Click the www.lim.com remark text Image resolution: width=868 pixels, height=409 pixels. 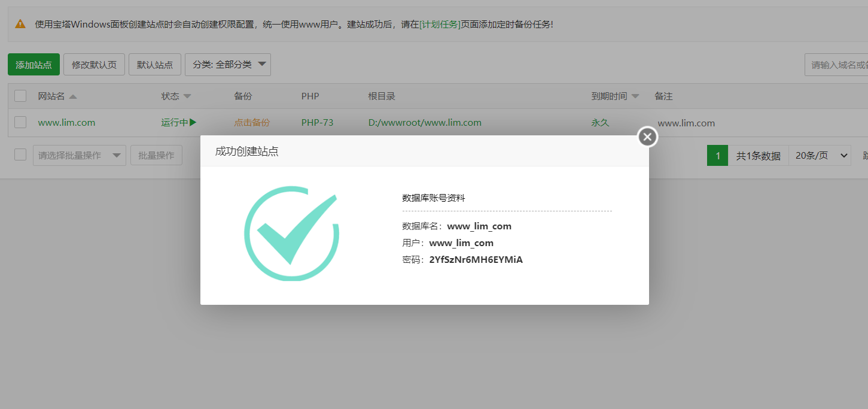click(x=686, y=123)
